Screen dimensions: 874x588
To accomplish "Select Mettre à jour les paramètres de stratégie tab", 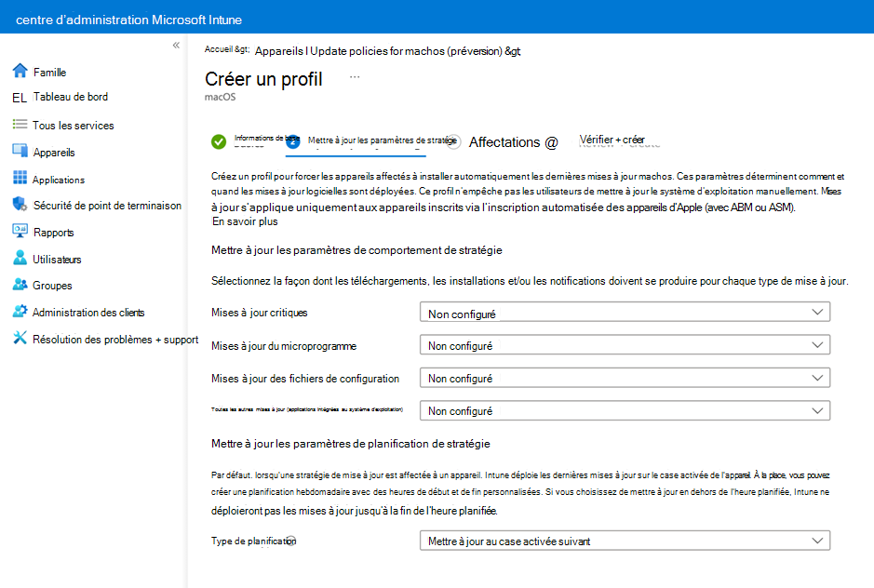I will (382, 140).
